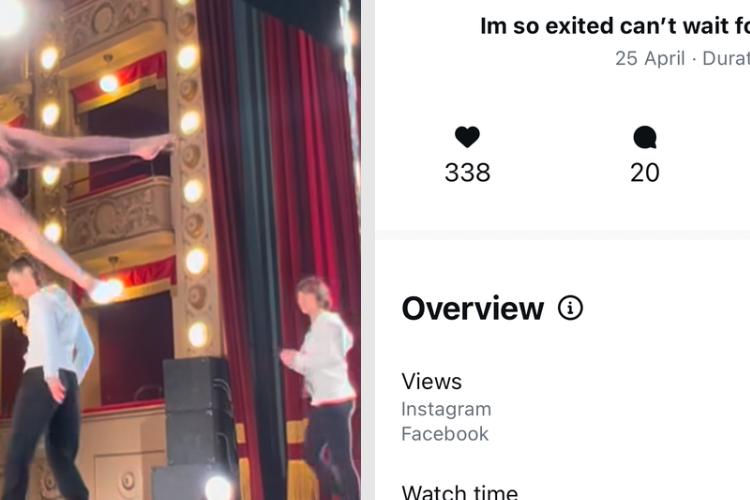750x500 pixels.
Task: Tap the comment bubble icon
Action: click(x=645, y=137)
